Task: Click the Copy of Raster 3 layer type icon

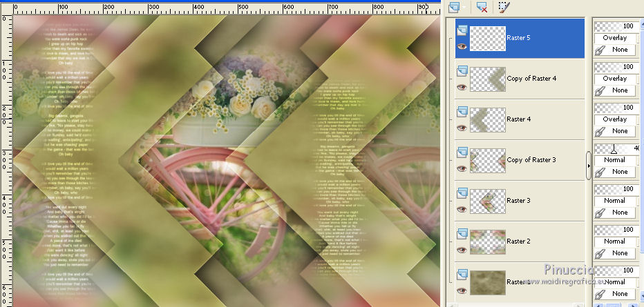Action: point(462,152)
